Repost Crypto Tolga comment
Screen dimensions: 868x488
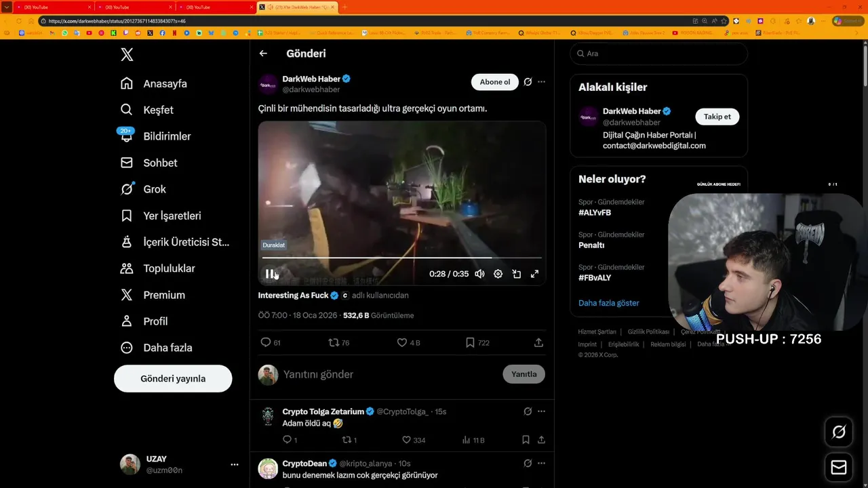tap(349, 440)
